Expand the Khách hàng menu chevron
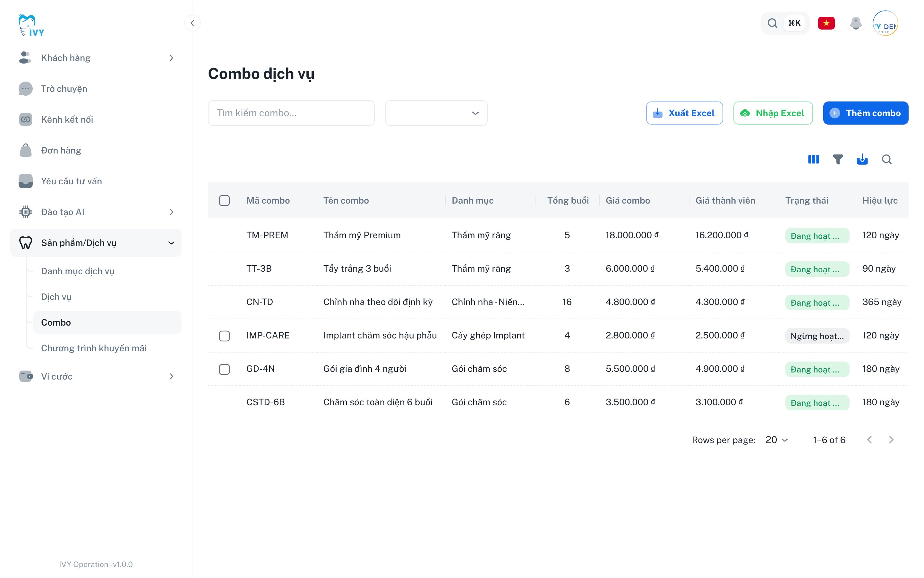 [171, 58]
